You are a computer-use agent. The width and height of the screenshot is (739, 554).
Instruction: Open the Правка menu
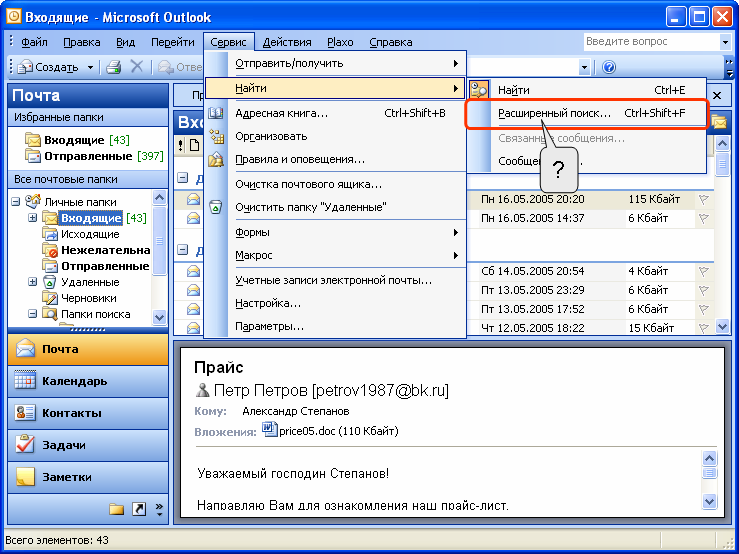tap(82, 42)
